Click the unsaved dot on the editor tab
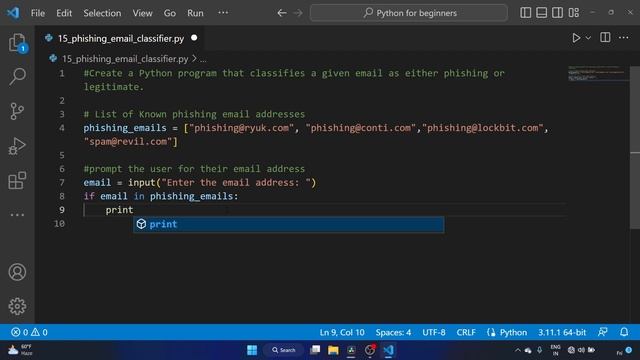The image size is (640, 360). (194, 38)
